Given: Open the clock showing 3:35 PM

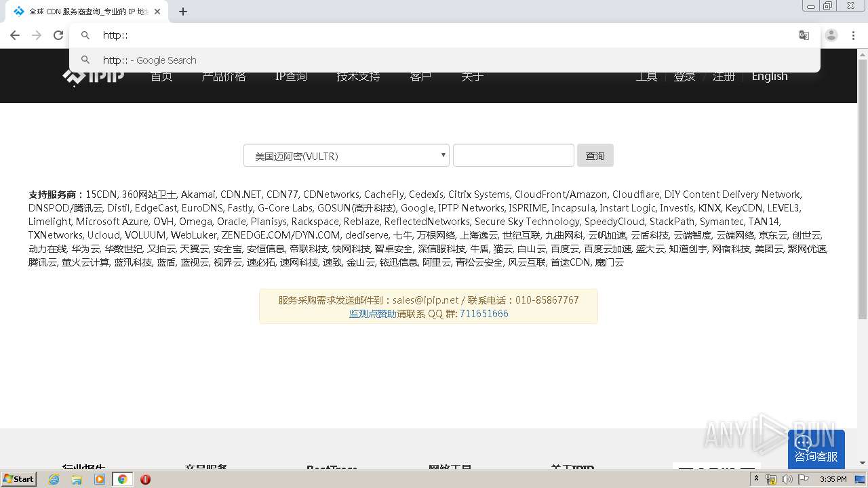Looking at the screenshot, I should 833,479.
